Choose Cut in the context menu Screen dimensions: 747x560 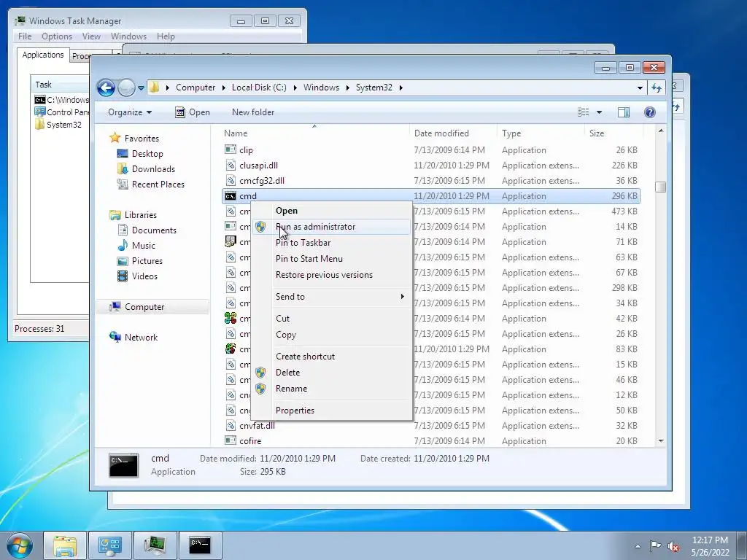coord(332,319)
